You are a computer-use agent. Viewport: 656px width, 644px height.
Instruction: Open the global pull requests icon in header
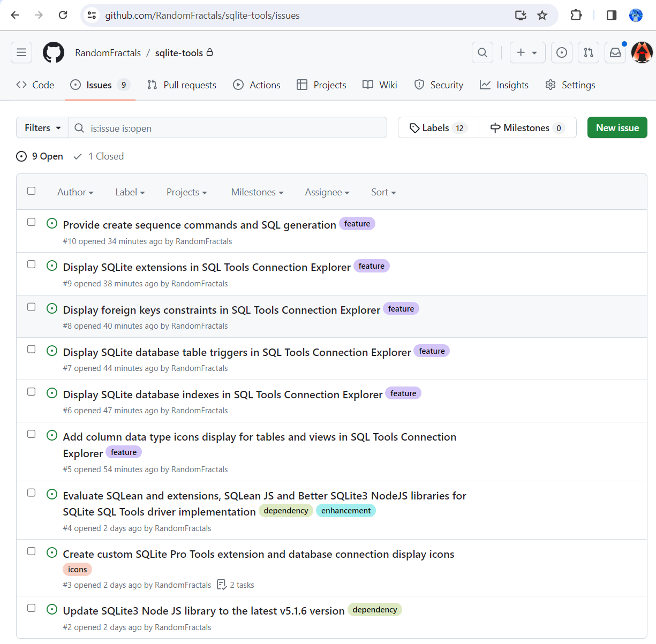[589, 52]
